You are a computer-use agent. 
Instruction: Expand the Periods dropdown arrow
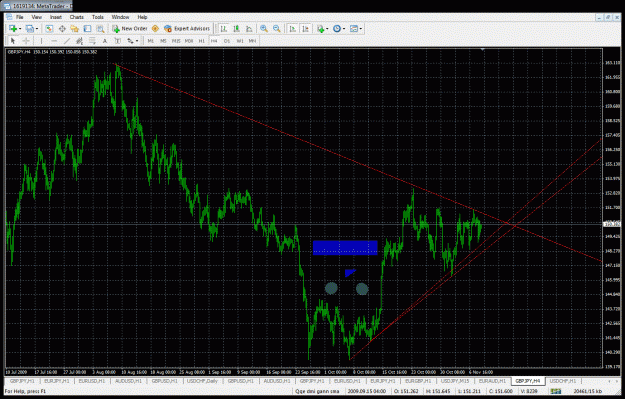coord(344,29)
